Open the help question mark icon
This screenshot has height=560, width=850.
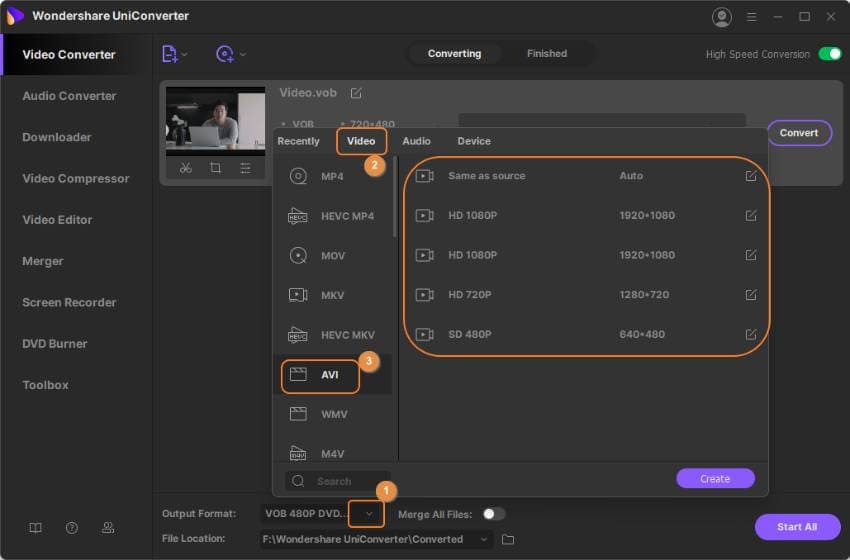tap(72, 527)
